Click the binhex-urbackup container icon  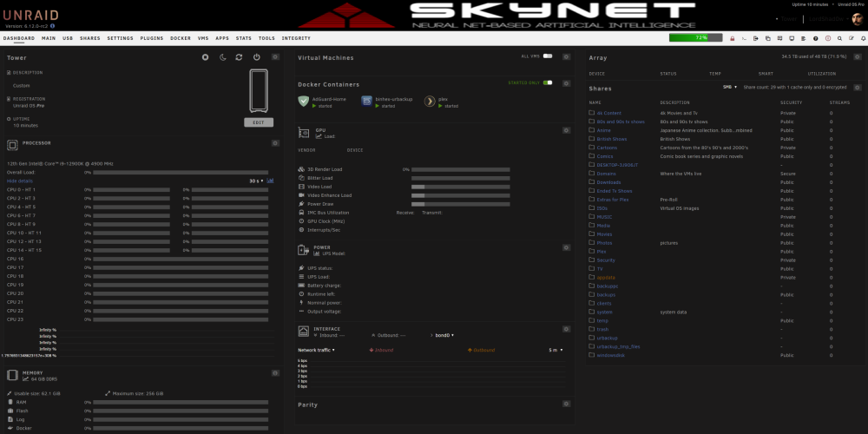[366, 101]
